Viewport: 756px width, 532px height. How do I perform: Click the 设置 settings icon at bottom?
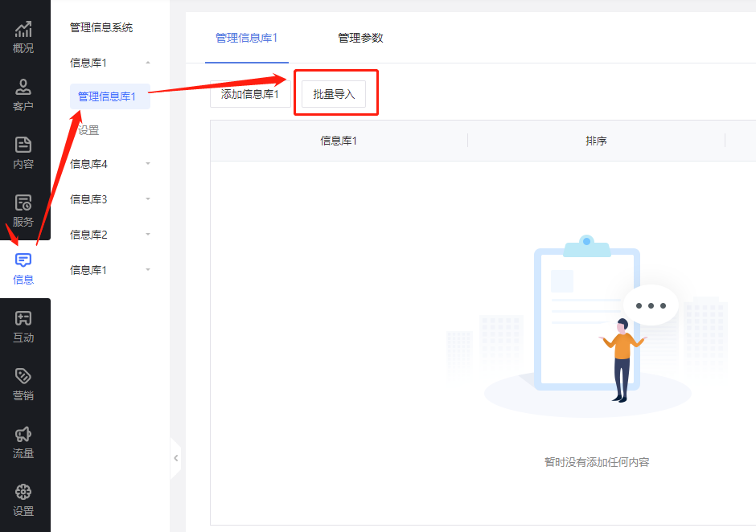(23, 501)
